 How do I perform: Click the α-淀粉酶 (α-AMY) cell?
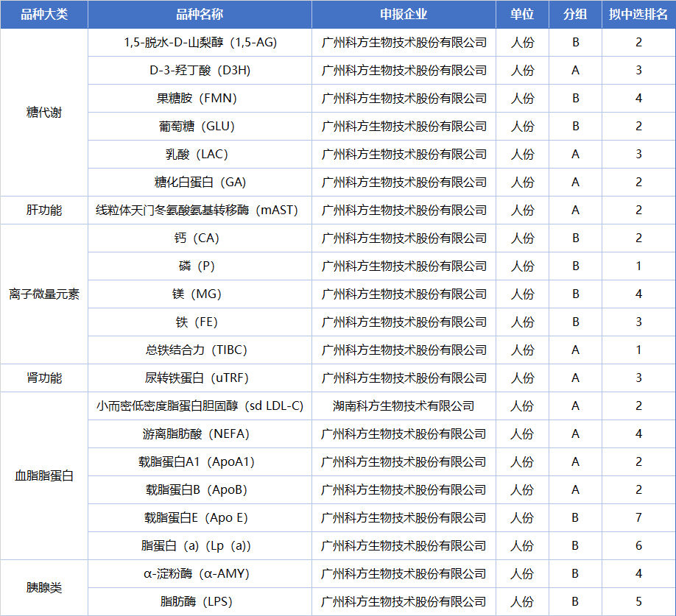200,574
